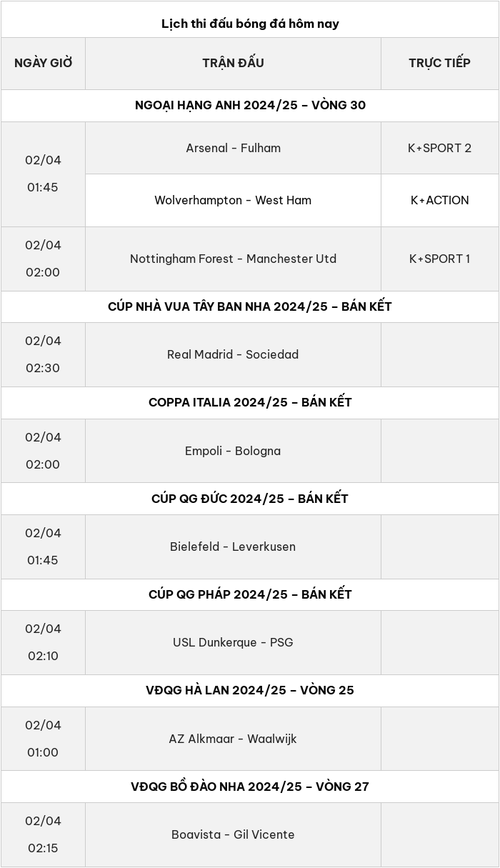Select USL Dunkerque - PSG fixture
The width and height of the screenshot is (500, 868).
(233, 642)
